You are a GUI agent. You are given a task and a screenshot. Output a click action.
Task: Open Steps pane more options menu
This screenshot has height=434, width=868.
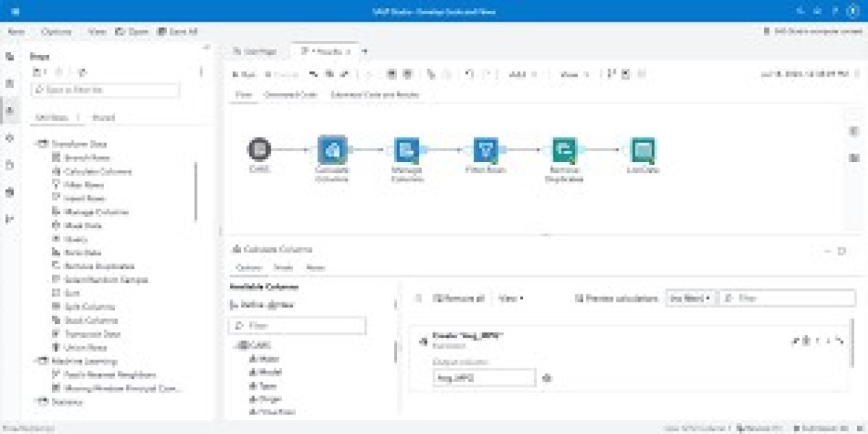(x=201, y=72)
